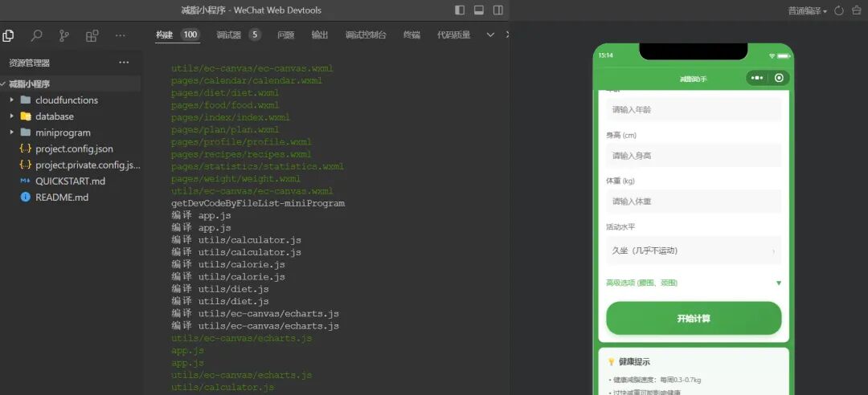Click the 请输入体重 weight input field
868x395 pixels.
693,202
